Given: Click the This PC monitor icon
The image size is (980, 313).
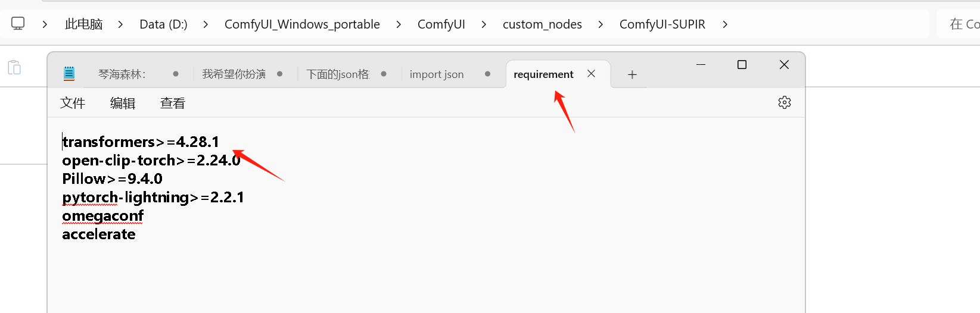Looking at the screenshot, I should click(18, 24).
